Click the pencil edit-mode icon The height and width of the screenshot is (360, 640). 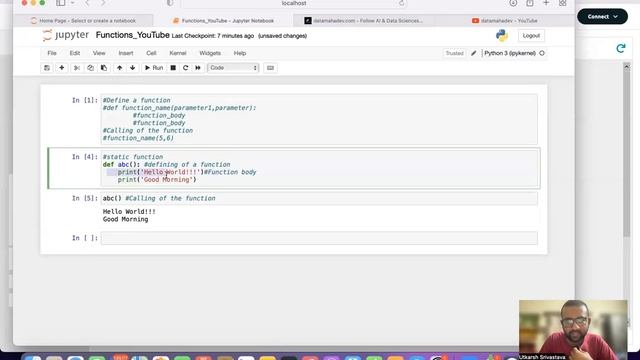click(473, 53)
